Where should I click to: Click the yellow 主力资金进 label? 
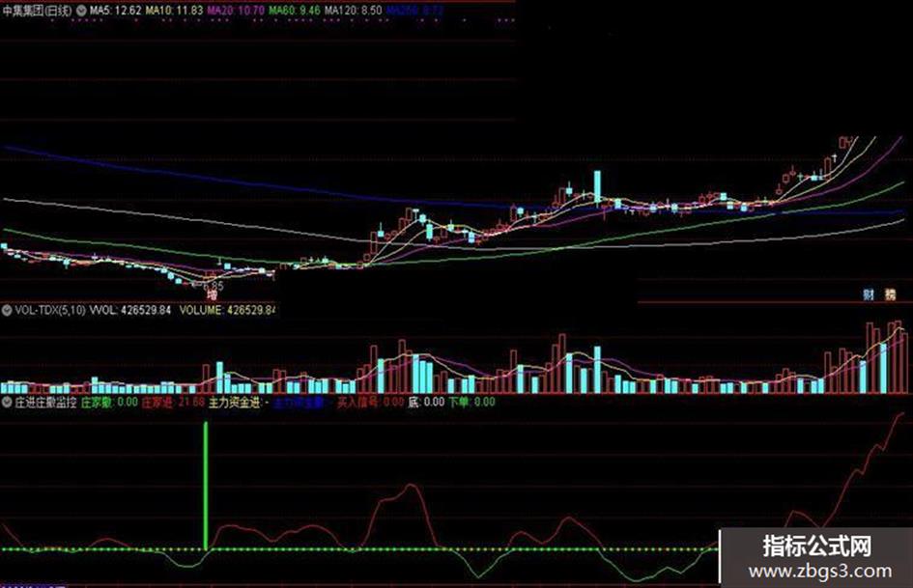pyautogui.click(x=235, y=402)
